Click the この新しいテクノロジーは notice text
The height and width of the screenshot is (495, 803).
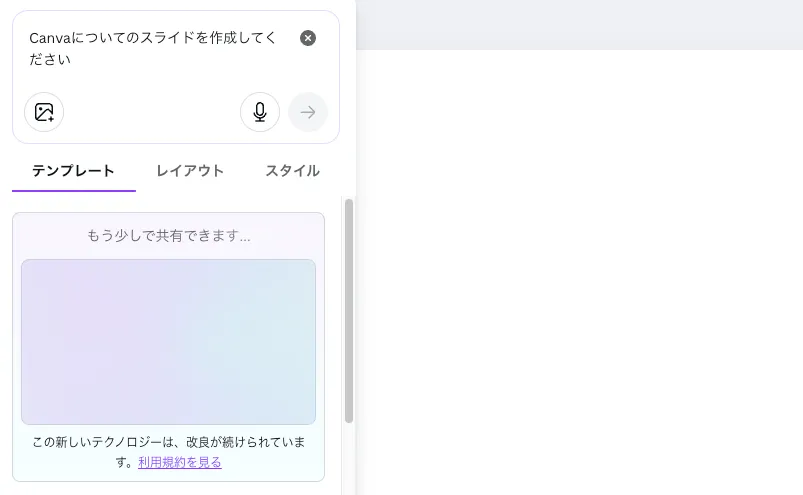tap(168, 452)
